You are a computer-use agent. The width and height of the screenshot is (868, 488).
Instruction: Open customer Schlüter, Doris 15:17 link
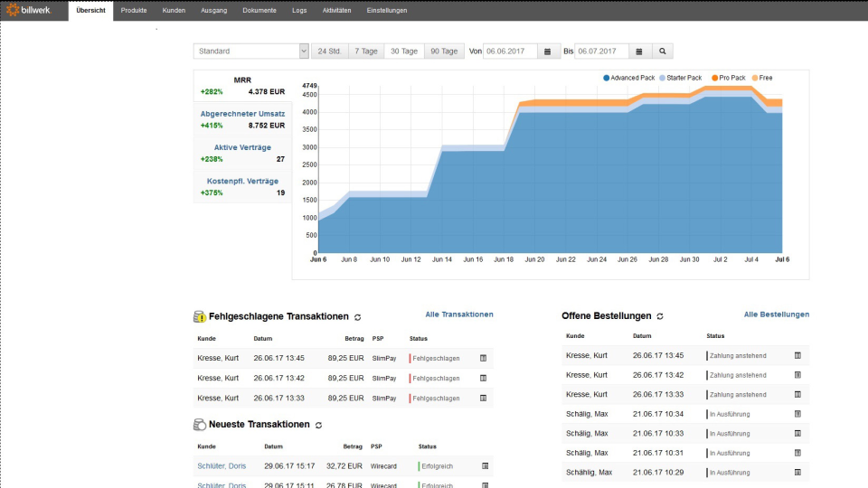click(x=222, y=466)
